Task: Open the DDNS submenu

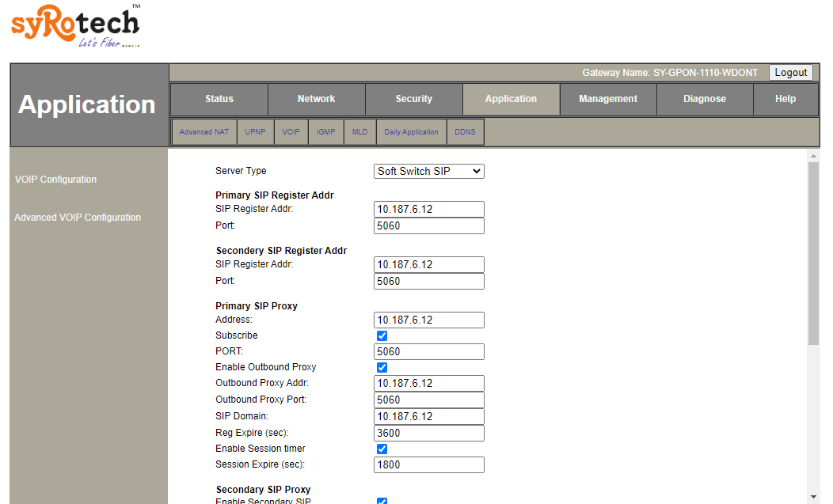Action: point(465,132)
